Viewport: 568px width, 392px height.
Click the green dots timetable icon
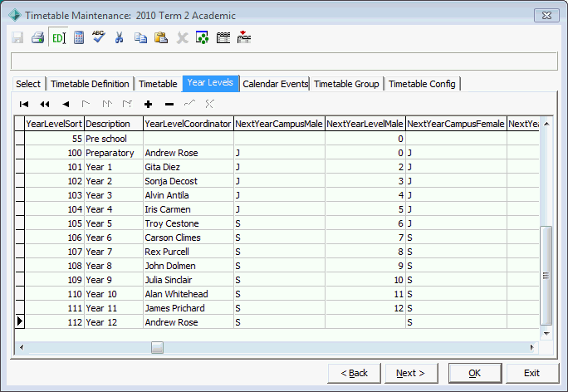(x=202, y=37)
